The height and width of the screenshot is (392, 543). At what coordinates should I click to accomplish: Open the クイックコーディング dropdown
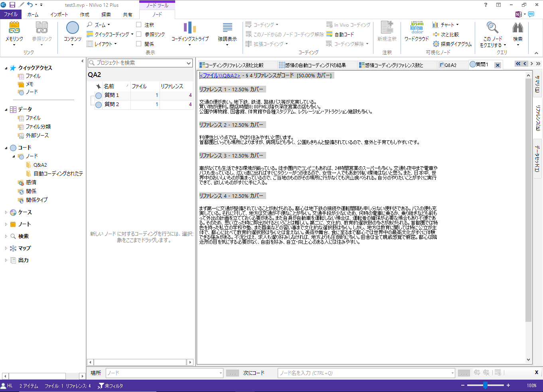pos(132,34)
